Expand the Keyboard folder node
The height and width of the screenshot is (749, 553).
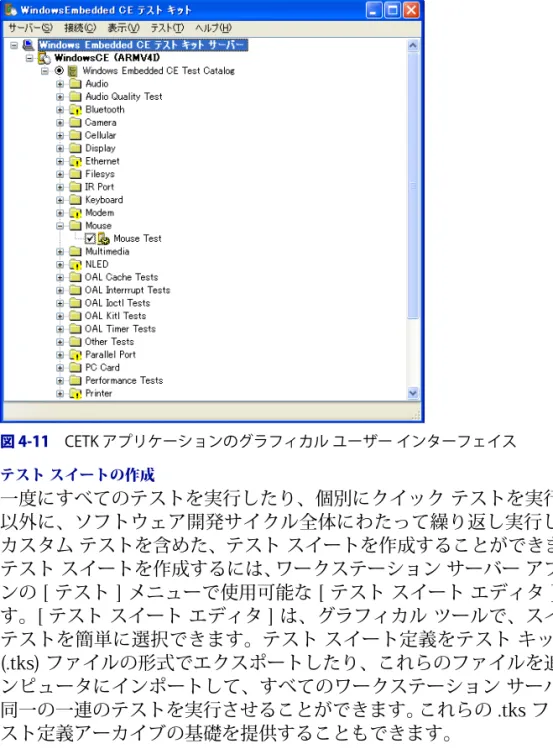[x=60, y=200]
